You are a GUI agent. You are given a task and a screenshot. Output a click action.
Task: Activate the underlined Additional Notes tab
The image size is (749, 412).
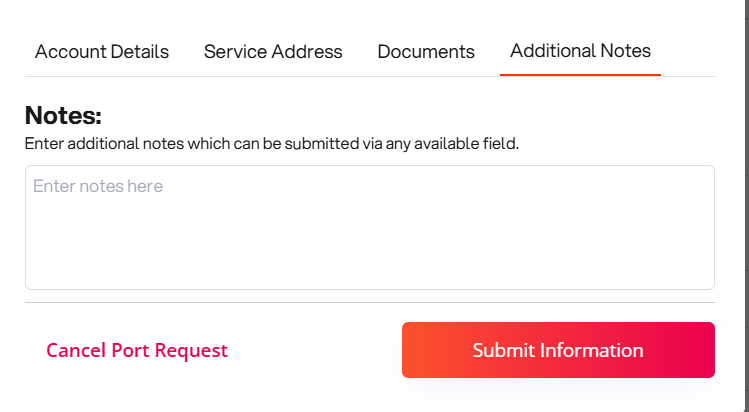[x=580, y=51]
